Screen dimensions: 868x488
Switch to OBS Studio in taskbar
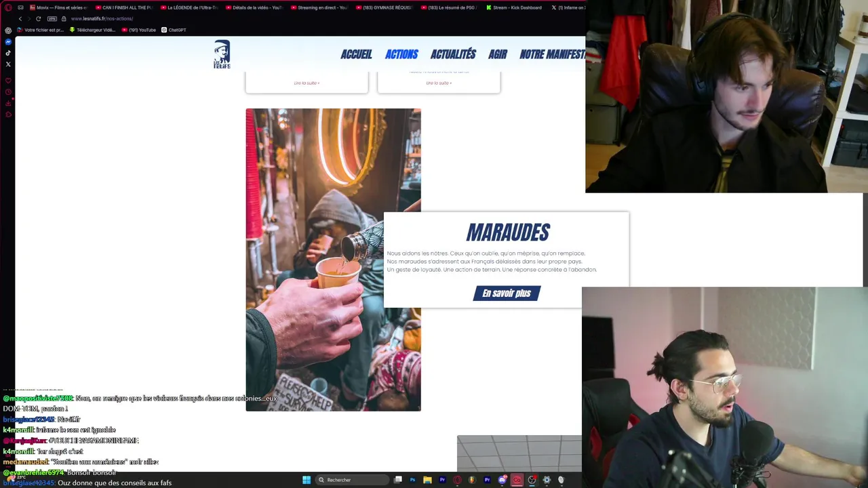(x=532, y=480)
